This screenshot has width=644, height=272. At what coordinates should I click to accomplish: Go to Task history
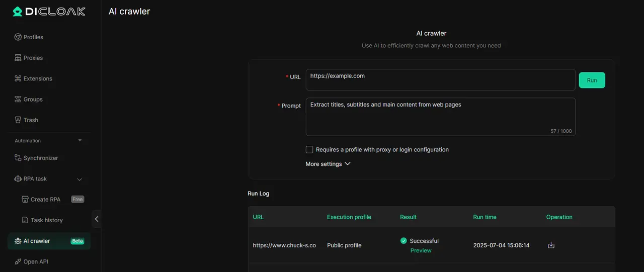(46, 220)
